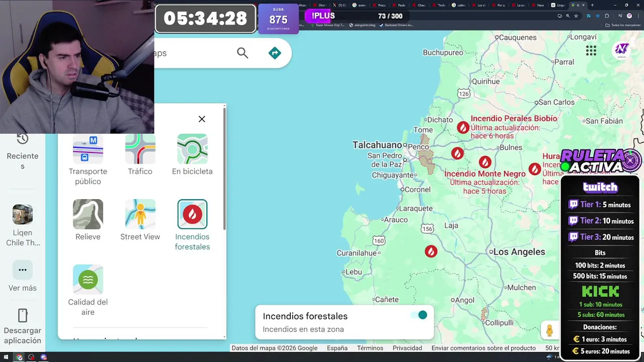Image resolution: width=644 pixels, height=362 pixels.
Task: Click the red circular taskbar app icon
Action: (x=31, y=357)
